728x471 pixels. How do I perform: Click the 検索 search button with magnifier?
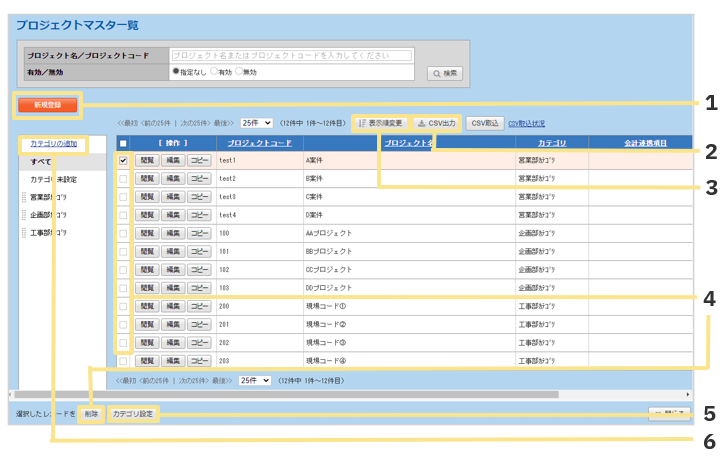pos(445,73)
